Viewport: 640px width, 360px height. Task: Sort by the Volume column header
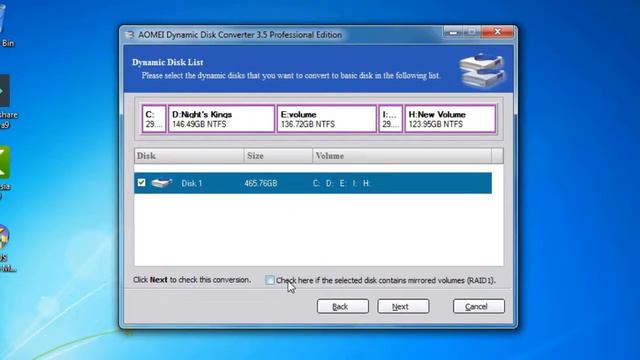pyautogui.click(x=402, y=156)
